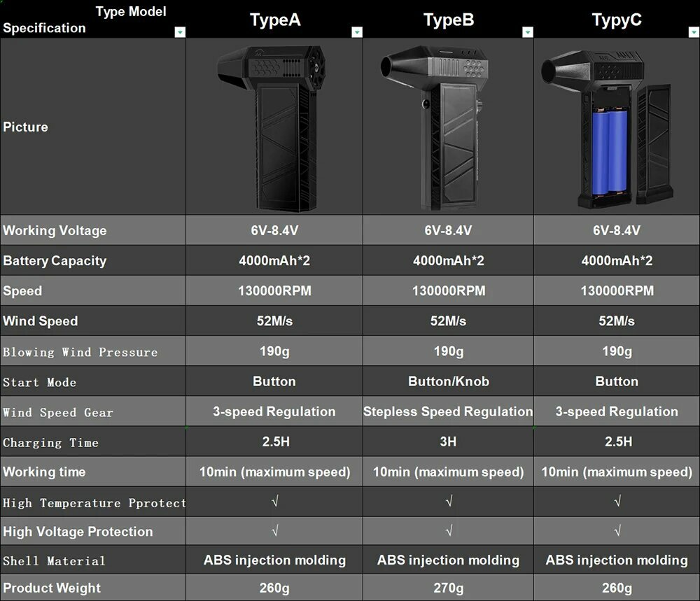Select the Shell Material row label
This screenshot has height=601, width=700.
54,561
